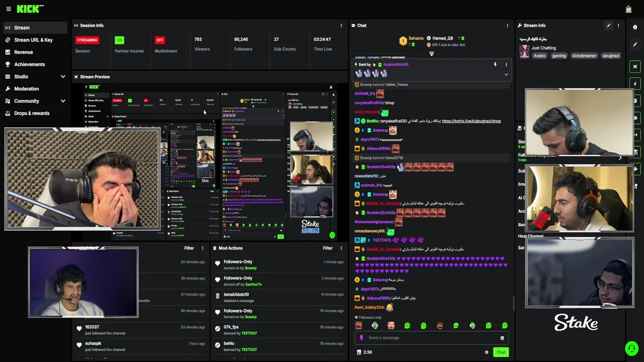Click suhaapk follower entry in activity feed
Screen dimensions: 644x362
pyautogui.click(x=141, y=346)
